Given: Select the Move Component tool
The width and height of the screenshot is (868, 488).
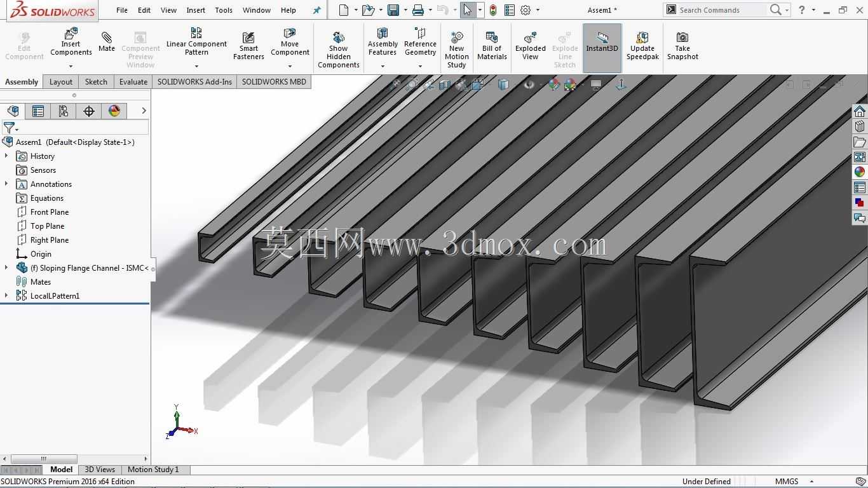Looking at the screenshot, I should coord(290,42).
